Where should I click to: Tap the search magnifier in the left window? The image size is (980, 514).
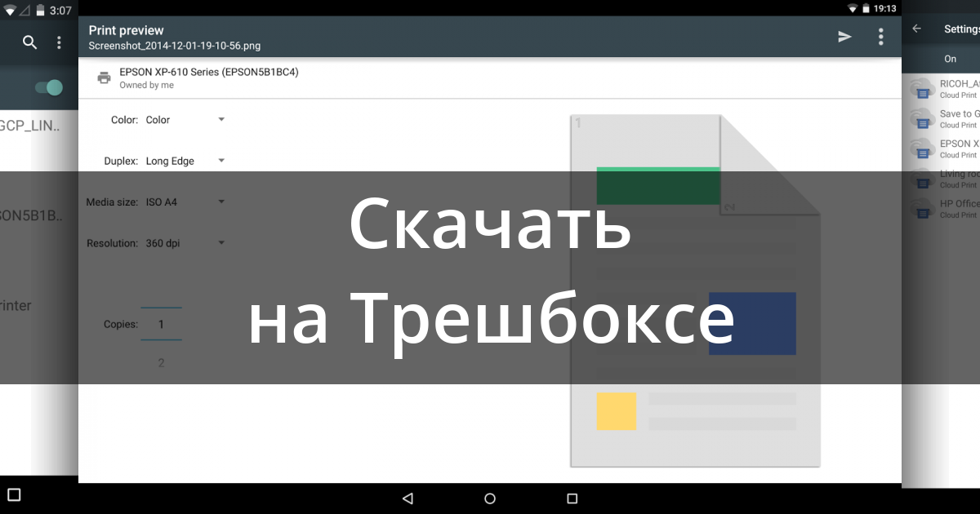tap(30, 42)
